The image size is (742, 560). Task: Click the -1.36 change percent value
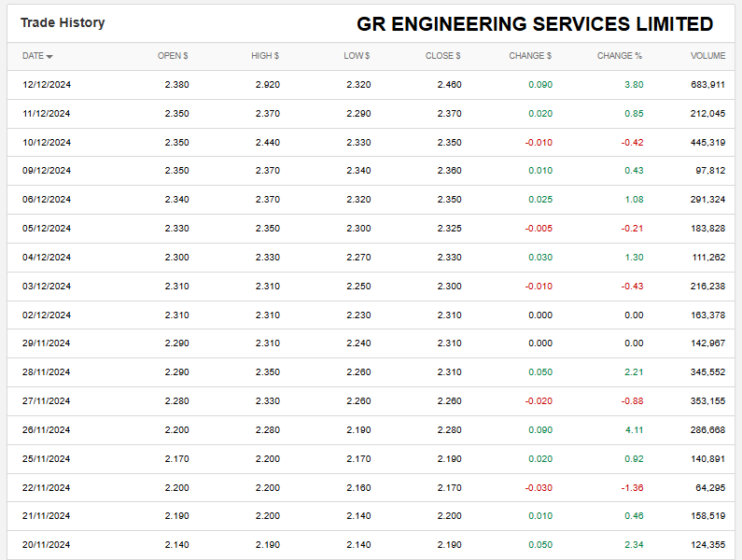(631, 488)
